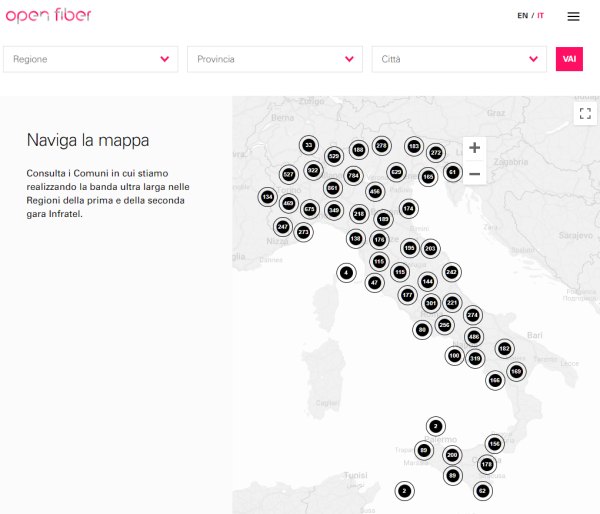Image resolution: width=600 pixels, height=514 pixels.
Task: Click the 527 cluster marker
Action: point(288,174)
